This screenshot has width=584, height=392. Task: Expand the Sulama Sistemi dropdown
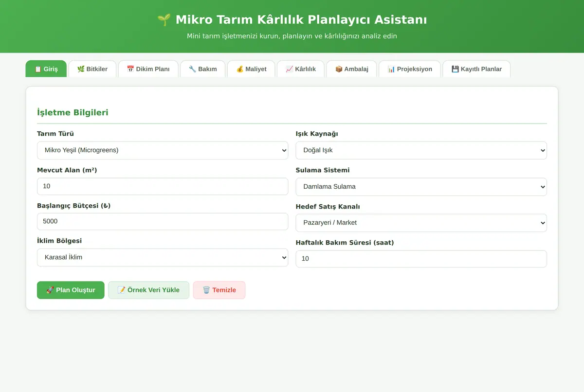(421, 187)
